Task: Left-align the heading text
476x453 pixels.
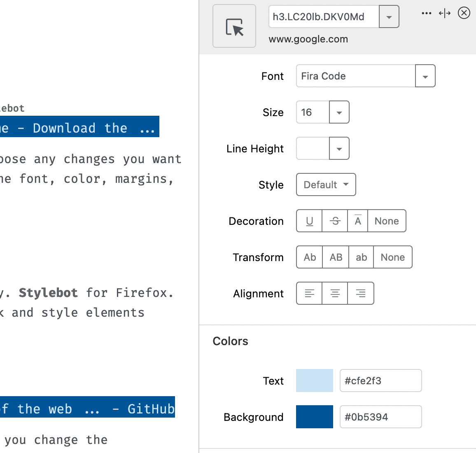Action: (x=309, y=293)
